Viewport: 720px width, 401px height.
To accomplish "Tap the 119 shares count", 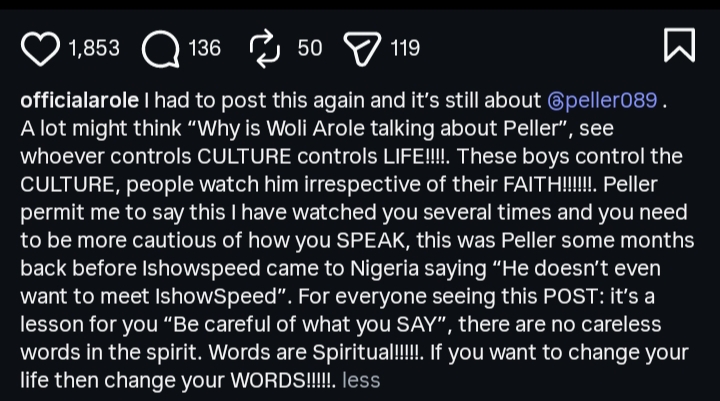I will [x=405, y=48].
